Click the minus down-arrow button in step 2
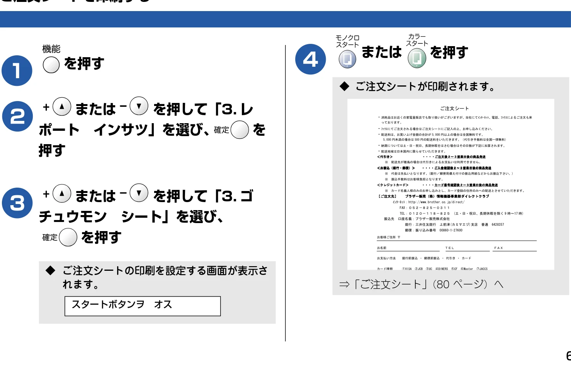This screenshot has width=571, height=392. (139, 106)
